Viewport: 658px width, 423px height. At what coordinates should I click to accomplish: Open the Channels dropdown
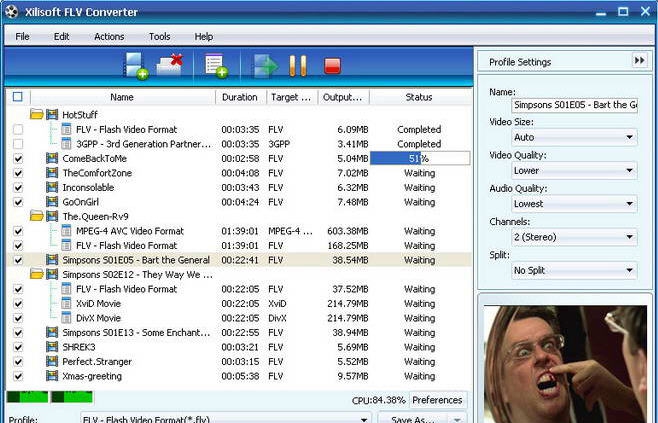coord(574,237)
